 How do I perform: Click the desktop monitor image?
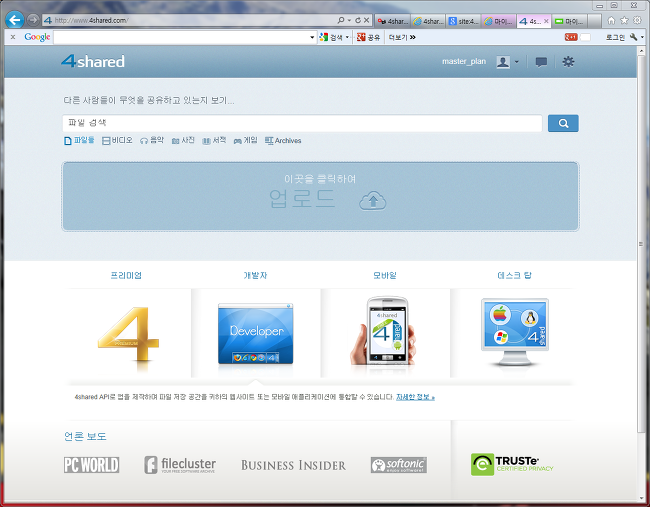coord(514,332)
